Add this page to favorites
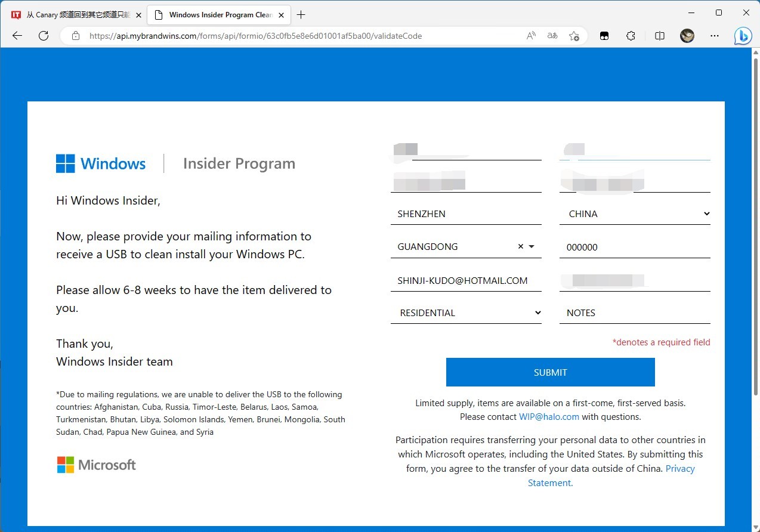 coord(574,36)
